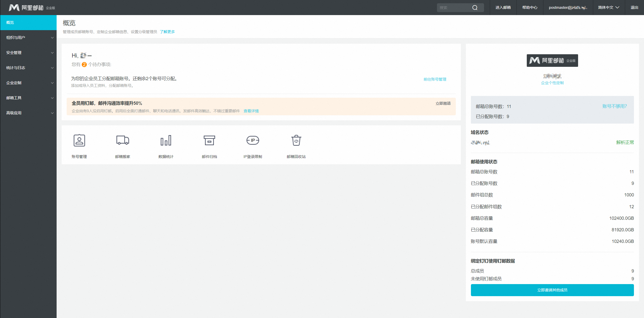Viewport: 644px width, 318px height.
Task: Open 进入邮箱 in the top bar
Action: coord(503,8)
